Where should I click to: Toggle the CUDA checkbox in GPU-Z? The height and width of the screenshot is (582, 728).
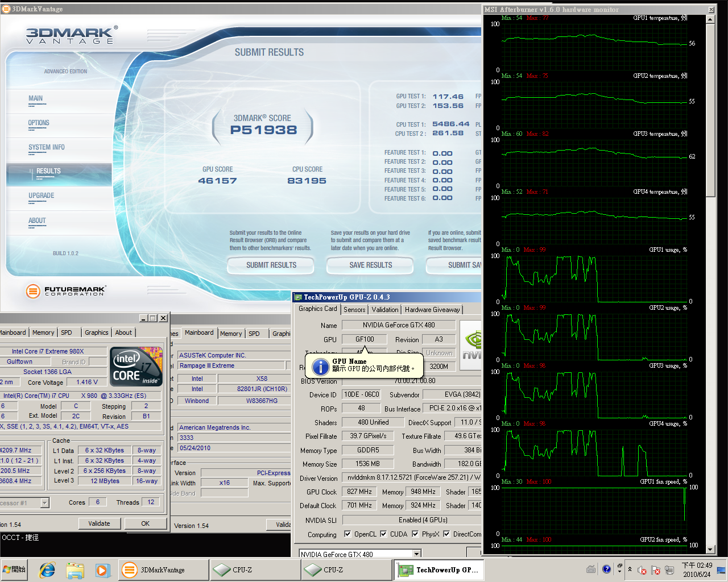coord(383,534)
